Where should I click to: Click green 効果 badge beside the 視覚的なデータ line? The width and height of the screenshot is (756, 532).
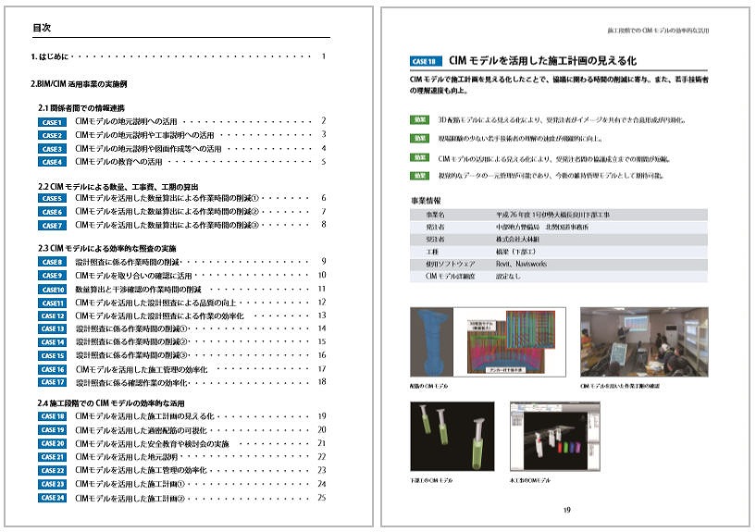[x=419, y=176]
